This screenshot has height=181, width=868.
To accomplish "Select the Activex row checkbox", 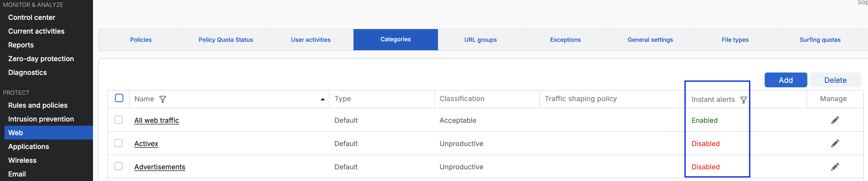I will click(118, 143).
